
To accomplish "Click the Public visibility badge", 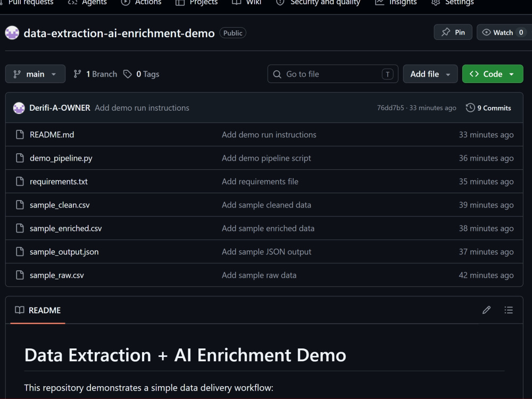I will (x=233, y=33).
